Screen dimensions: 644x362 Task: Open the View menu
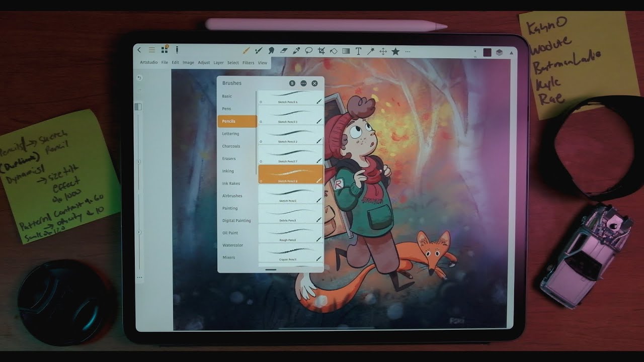point(263,63)
